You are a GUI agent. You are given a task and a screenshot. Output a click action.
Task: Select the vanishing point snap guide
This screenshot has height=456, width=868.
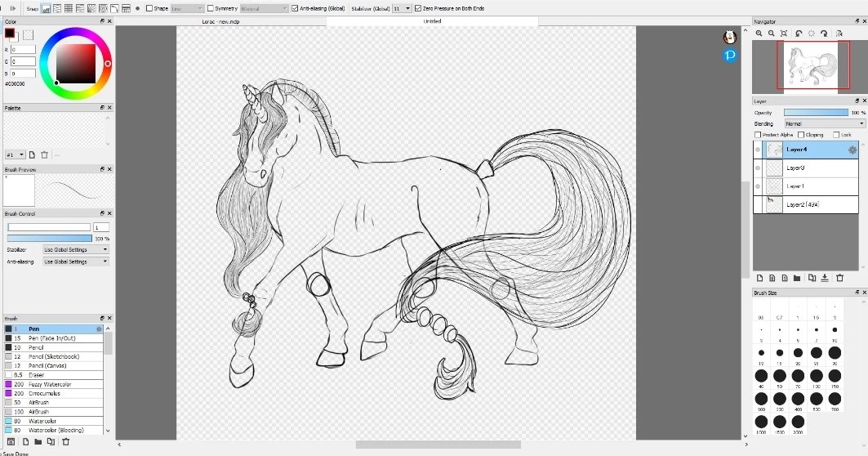[80, 9]
